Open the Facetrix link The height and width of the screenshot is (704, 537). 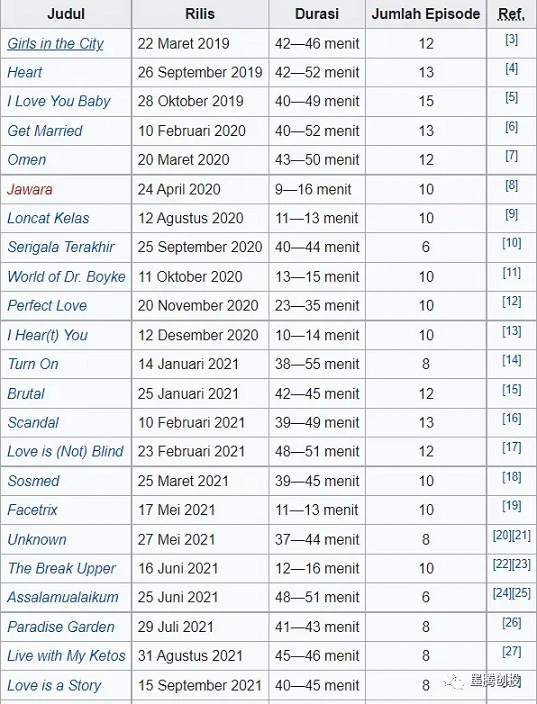click(x=32, y=510)
